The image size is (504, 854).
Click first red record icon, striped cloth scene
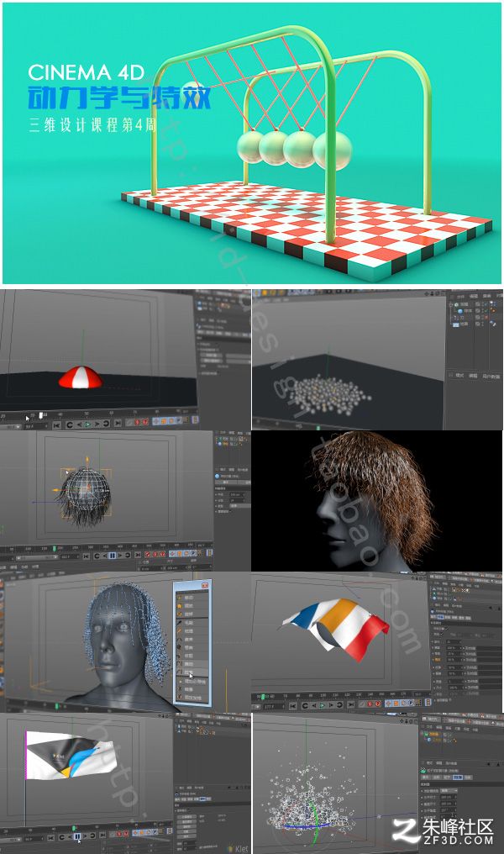pos(370,704)
